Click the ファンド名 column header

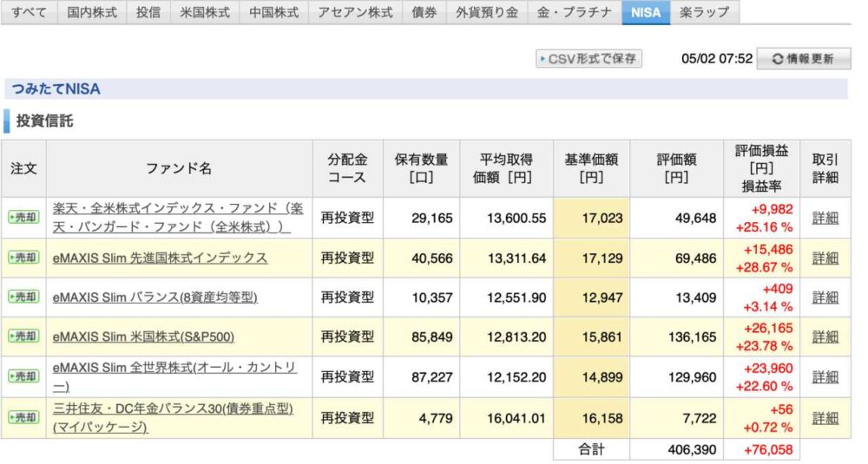point(179,168)
